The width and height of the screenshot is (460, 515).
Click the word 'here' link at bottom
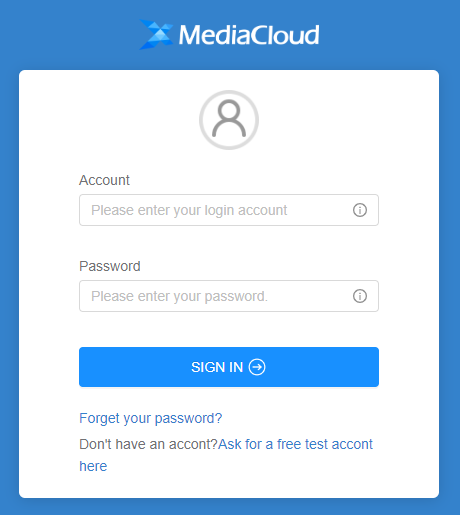click(93, 466)
